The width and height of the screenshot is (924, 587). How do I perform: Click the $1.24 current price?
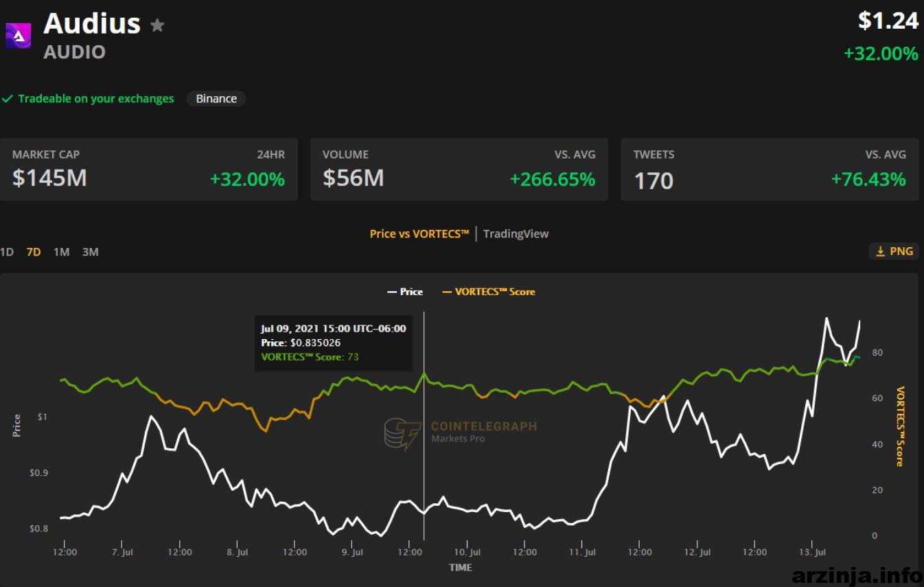point(888,21)
